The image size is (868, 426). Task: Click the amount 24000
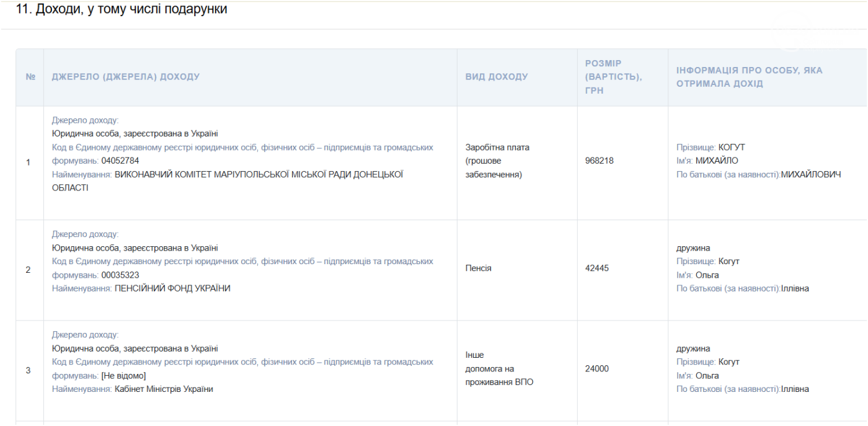click(x=596, y=369)
